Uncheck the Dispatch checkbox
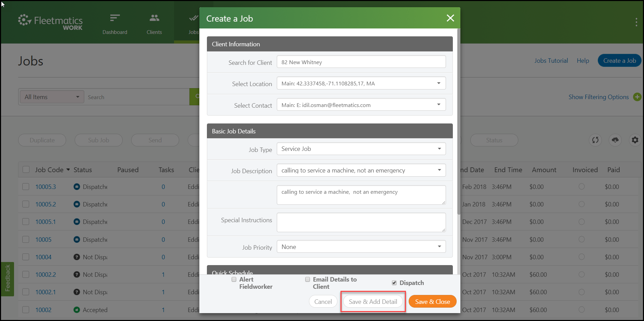 coord(394,283)
